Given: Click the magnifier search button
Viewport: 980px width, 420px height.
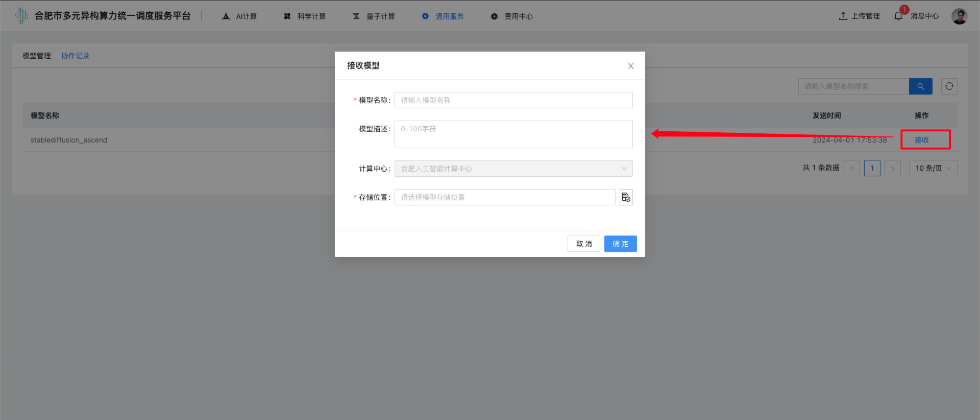Looking at the screenshot, I should tap(920, 86).
